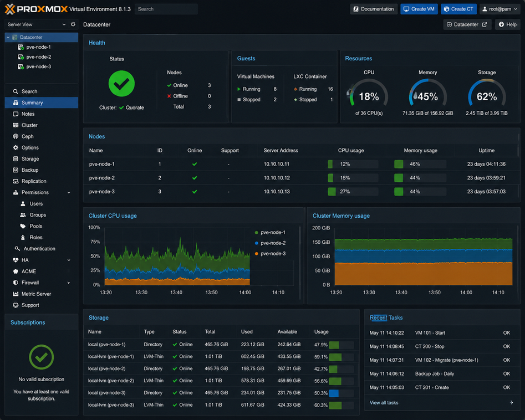The height and width of the screenshot is (420, 525).
Task: Click the subscription status check circle icon
Action: click(42, 357)
